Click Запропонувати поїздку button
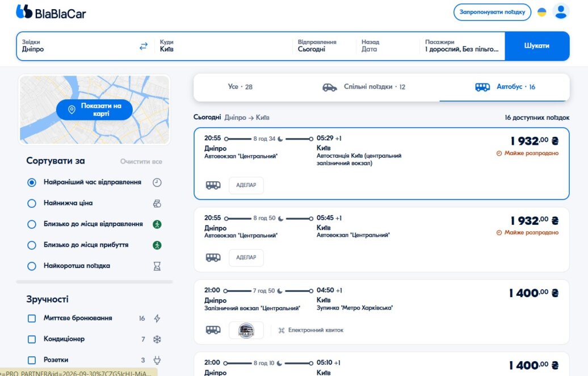This screenshot has height=376, width=588. (493, 12)
